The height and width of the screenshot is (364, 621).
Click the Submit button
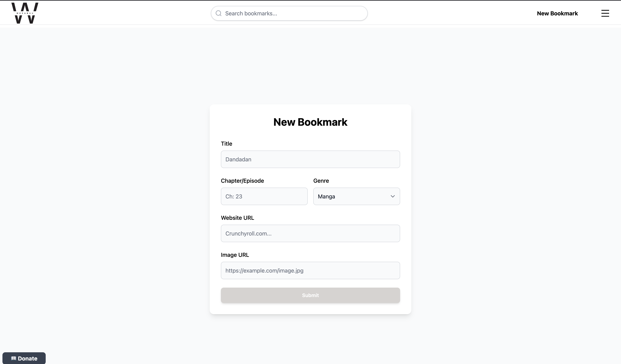click(x=310, y=295)
